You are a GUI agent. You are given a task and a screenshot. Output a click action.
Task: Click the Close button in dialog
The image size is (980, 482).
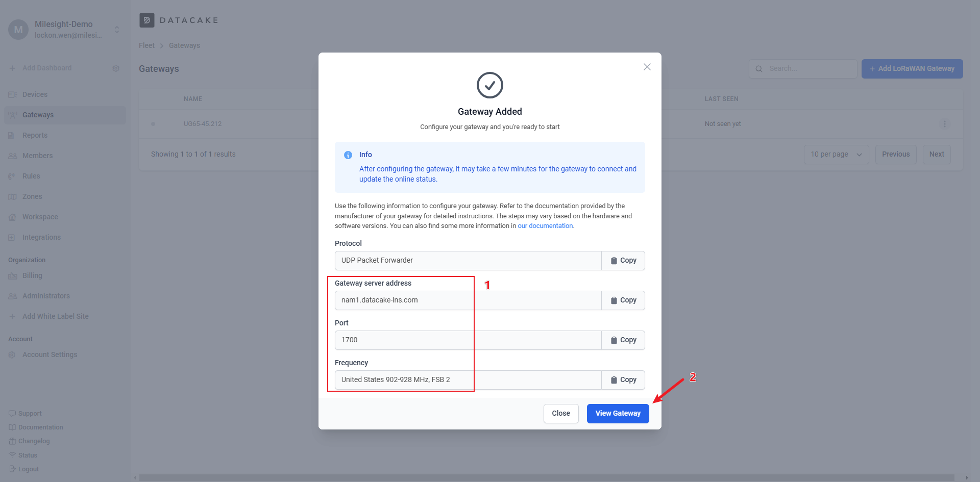coord(561,413)
